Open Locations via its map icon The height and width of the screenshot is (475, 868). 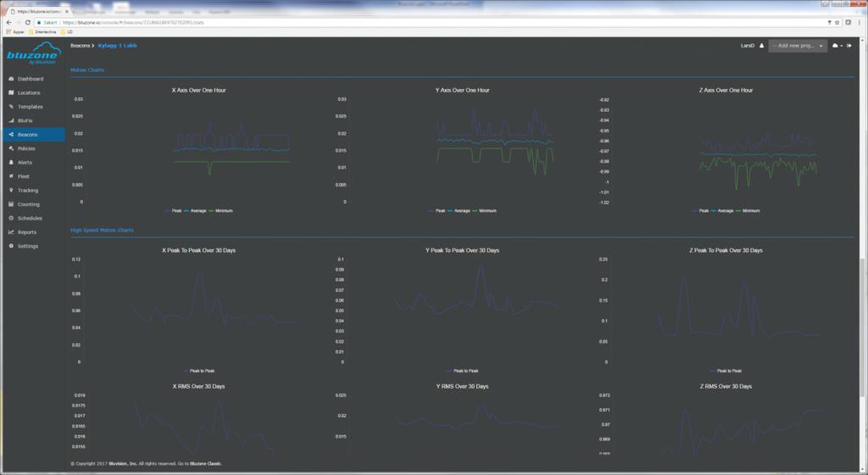11,92
